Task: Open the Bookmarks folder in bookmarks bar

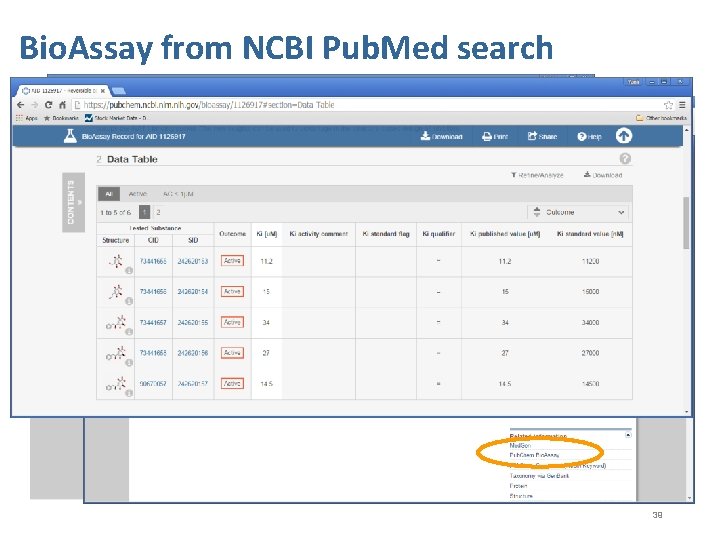Action: [62, 118]
